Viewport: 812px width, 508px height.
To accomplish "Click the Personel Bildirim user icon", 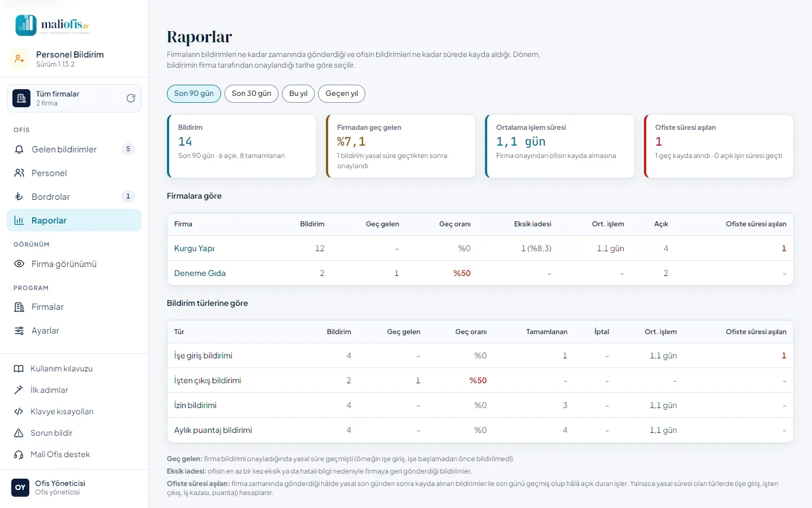I will [x=19, y=59].
